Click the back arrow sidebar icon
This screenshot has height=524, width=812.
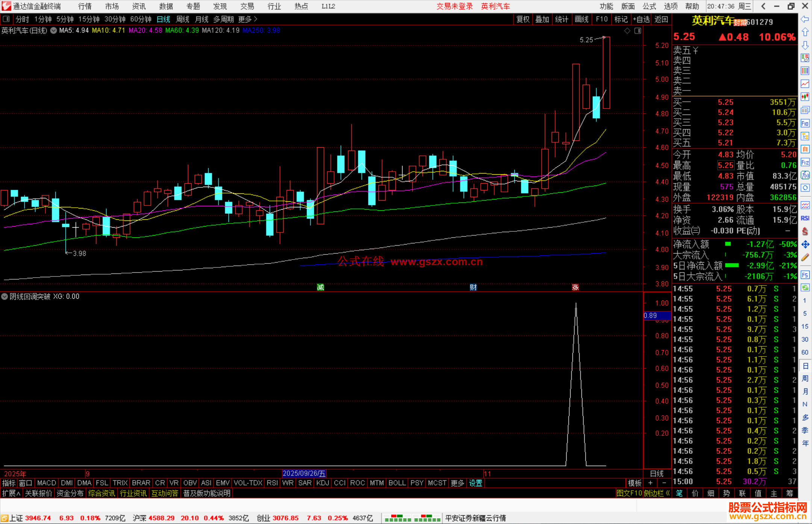tap(805, 20)
